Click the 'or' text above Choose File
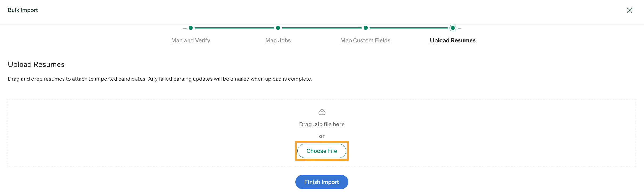644x196 pixels. point(322,136)
